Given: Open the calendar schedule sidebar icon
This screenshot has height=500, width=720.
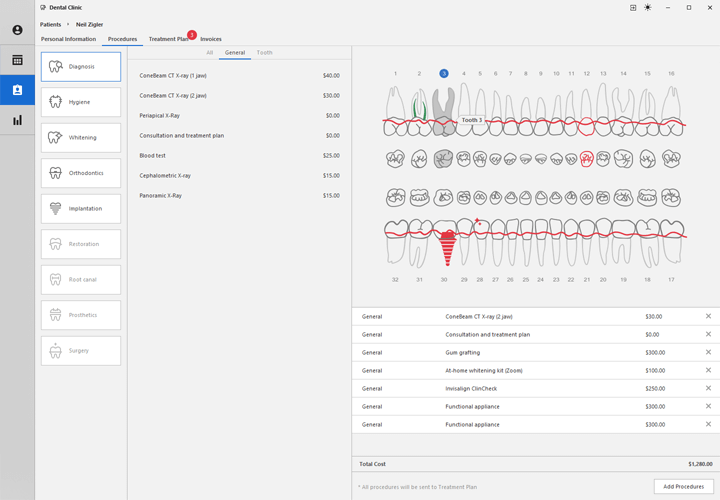Looking at the screenshot, I should point(17,60).
